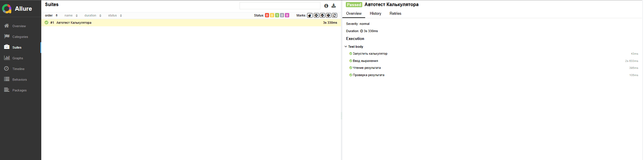The image size is (644, 160).
Task: Sort suites by duration column
Action: pos(92,16)
